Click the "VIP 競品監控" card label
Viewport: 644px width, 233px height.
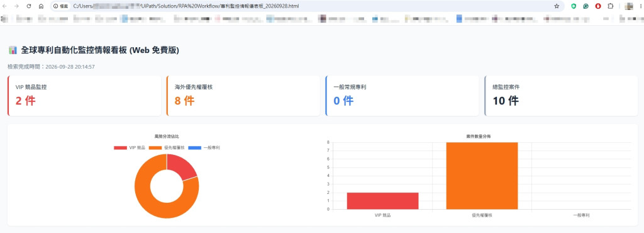(31, 87)
